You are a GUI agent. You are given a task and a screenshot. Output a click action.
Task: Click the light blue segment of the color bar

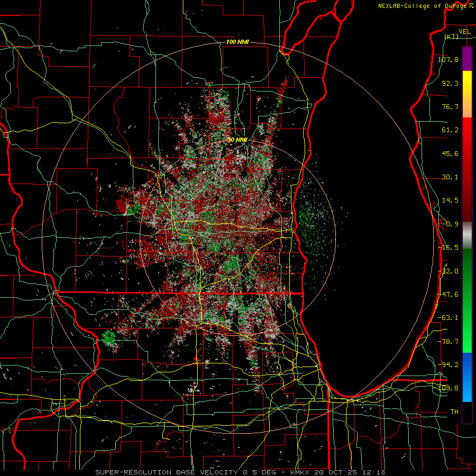pos(467,390)
